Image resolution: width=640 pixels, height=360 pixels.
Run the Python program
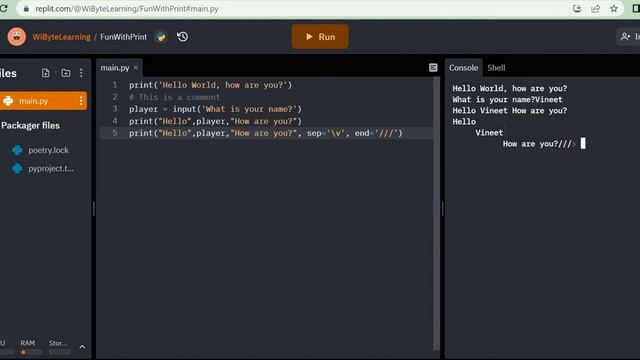pyautogui.click(x=320, y=37)
